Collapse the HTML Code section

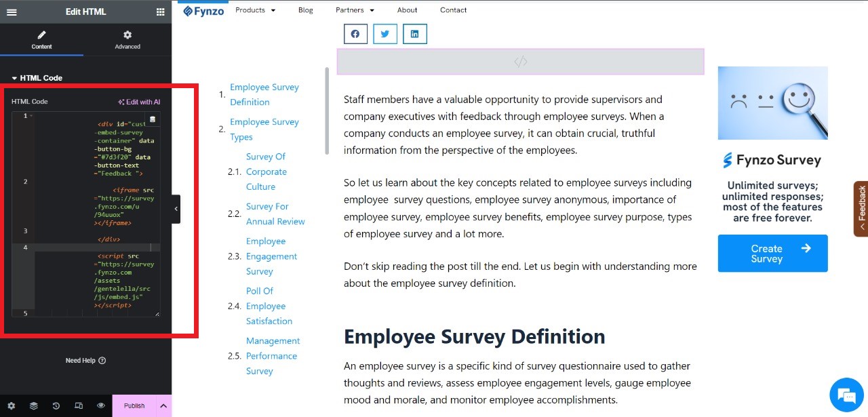[37, 78]
